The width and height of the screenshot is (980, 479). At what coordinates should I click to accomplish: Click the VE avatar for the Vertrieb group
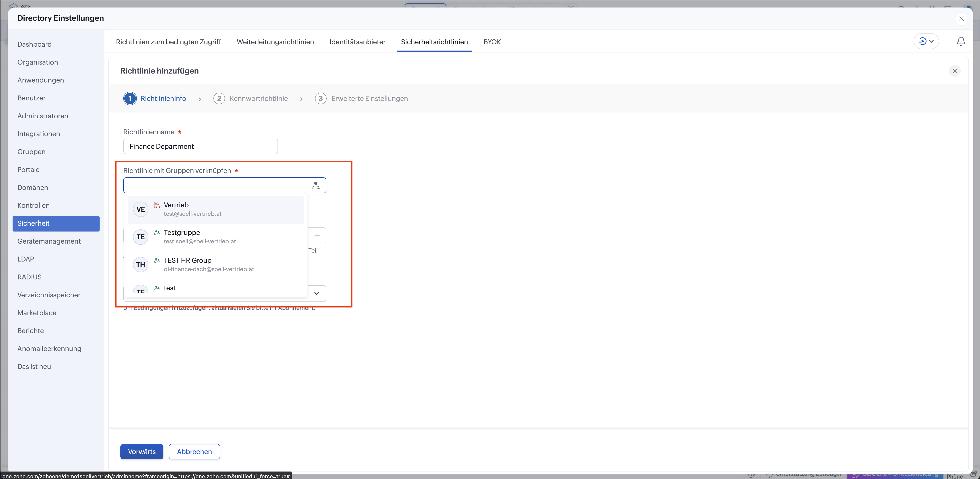140,210
